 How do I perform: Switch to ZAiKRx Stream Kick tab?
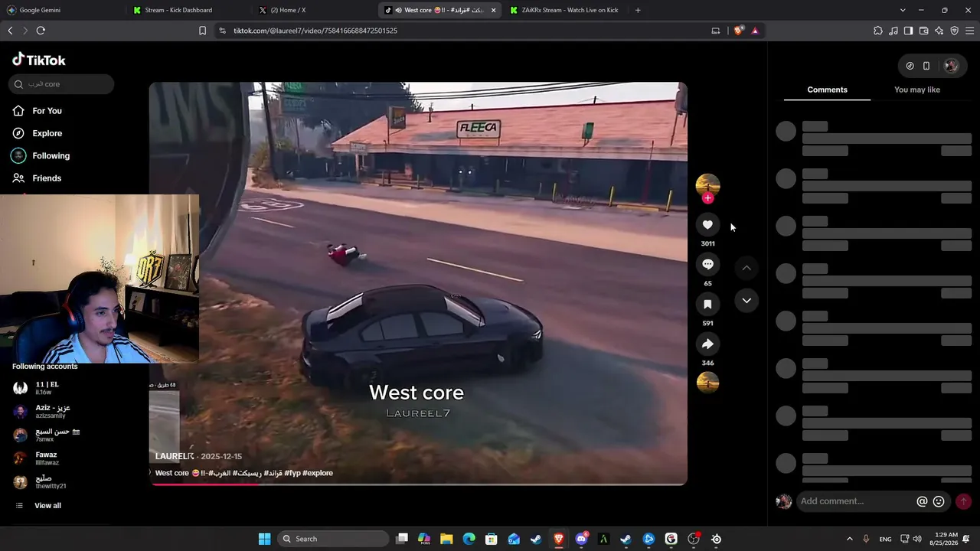pos(570,10)
